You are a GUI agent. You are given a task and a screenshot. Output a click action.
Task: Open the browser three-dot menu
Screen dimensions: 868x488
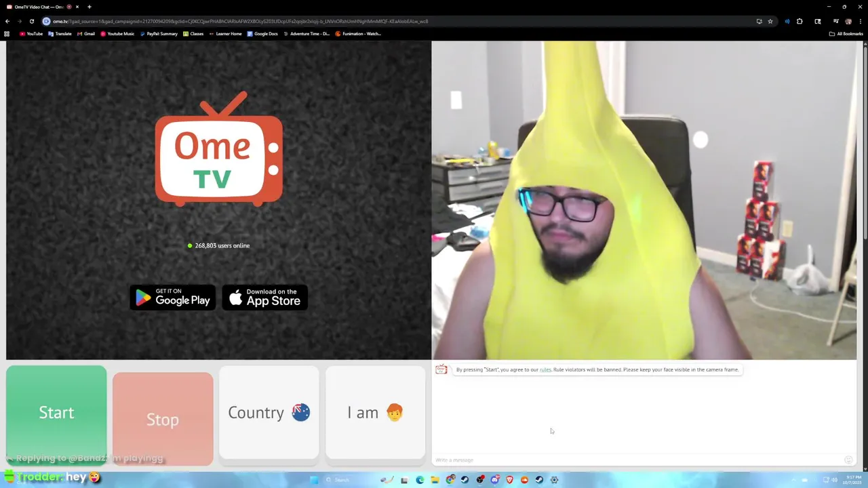pyautogui.click(x=861, y=21)
